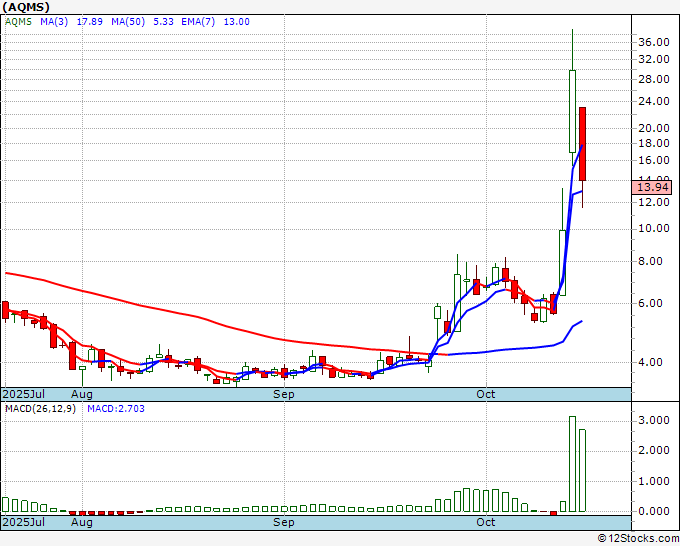Click the Aug label on price chart axis
Image resolution: width=680 pixels, height=546 pixels.
[x=82, y=394]
